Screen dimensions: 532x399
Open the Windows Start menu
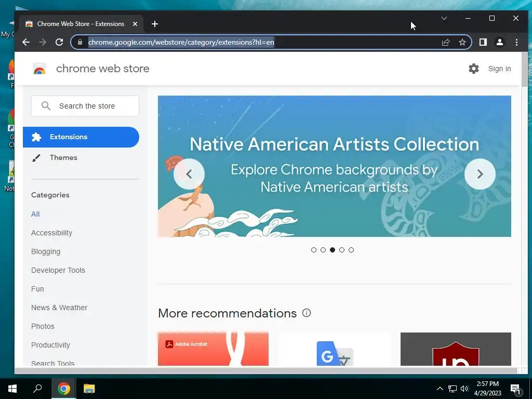[x=12, y=389]
